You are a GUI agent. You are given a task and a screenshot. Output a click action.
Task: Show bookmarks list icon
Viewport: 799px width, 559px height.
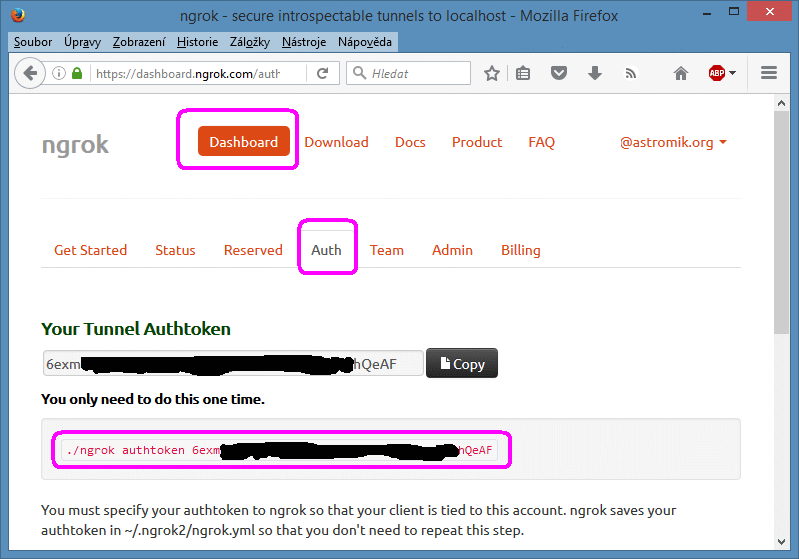(523, 73)
